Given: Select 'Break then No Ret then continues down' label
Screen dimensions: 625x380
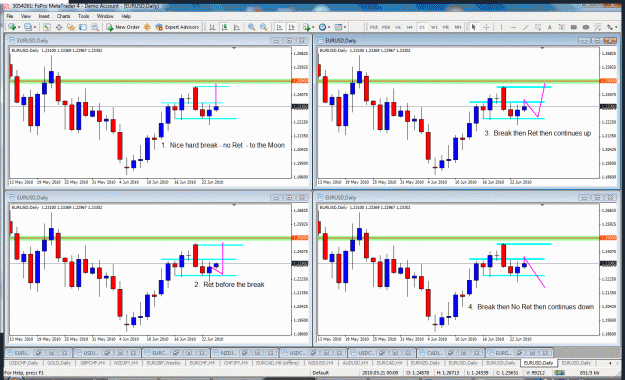Looking at the screenshot, I should 531,307.
